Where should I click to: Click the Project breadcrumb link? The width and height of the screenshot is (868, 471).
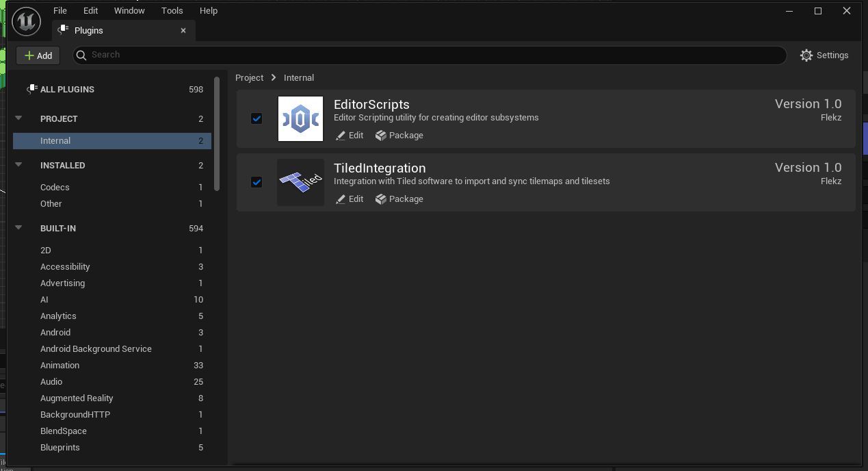point(249,77)
